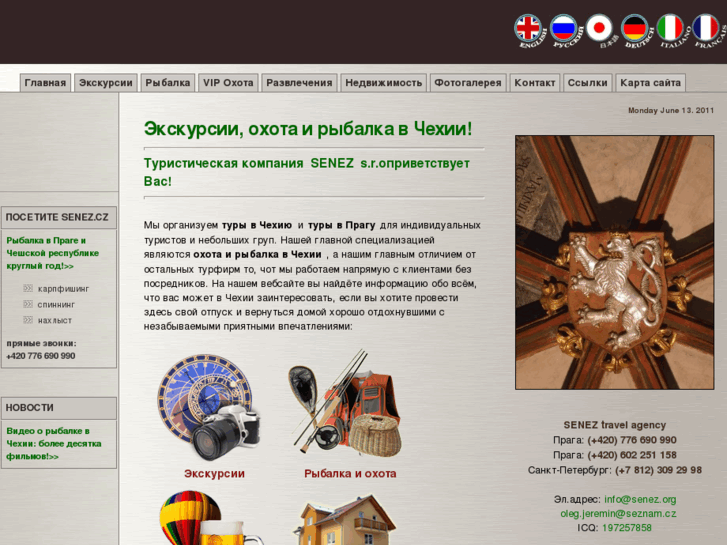Click the ПОСЕТИТЕ SENEZ.CZ sidebar header

point(59,218)
